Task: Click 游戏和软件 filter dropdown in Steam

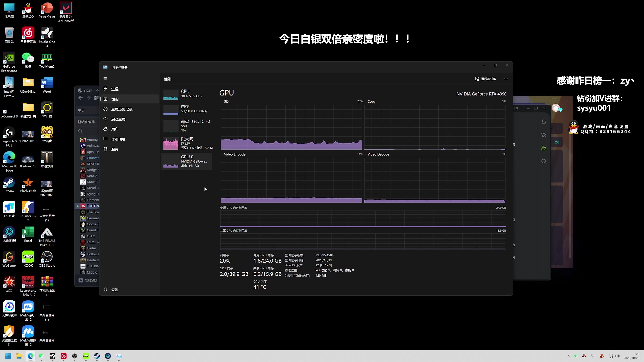Action: pos(87,122)
